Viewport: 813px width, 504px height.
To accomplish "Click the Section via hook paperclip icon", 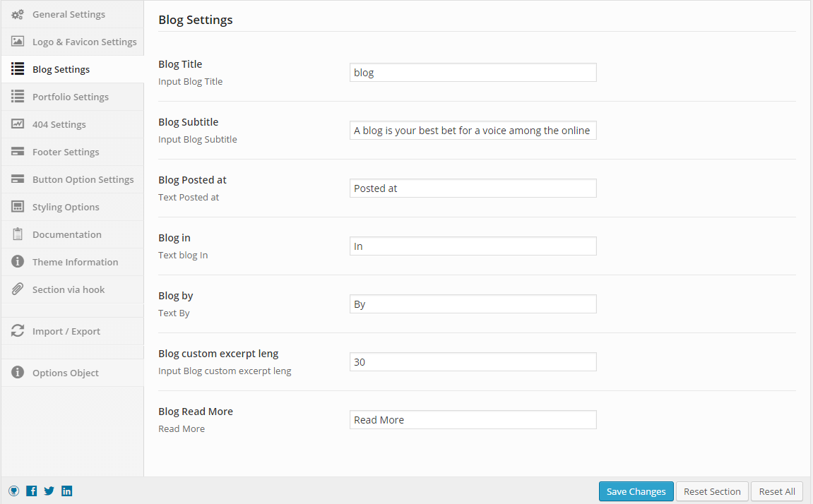I will point(18,289).
